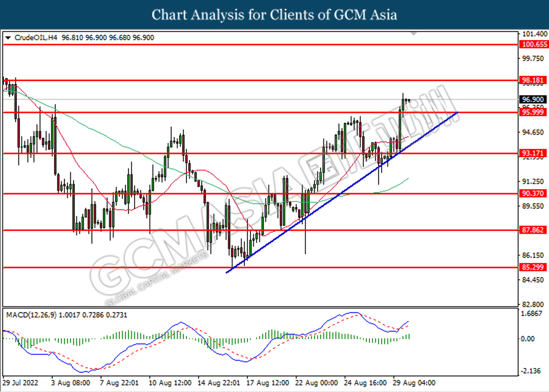Click the 100.655 resistance price label
Viewport: 549px width, 392px height.
(x=534, y=44)
